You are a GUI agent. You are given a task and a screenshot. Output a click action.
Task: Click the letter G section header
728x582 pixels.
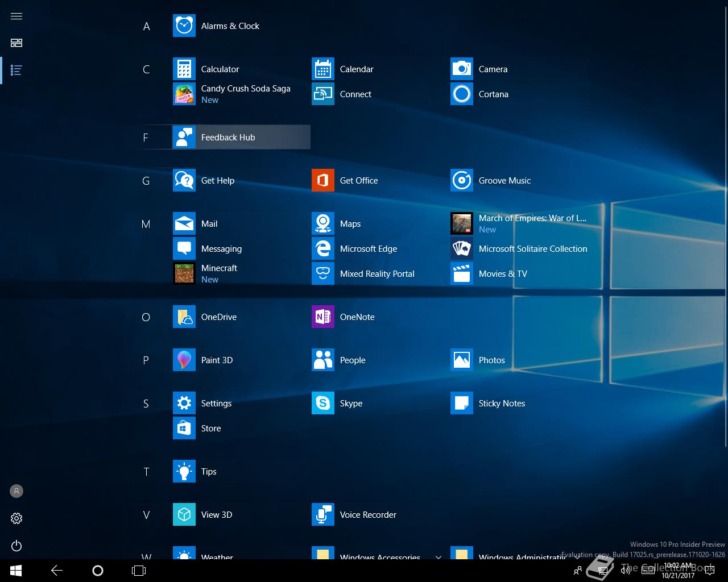[x=146, y=181]
